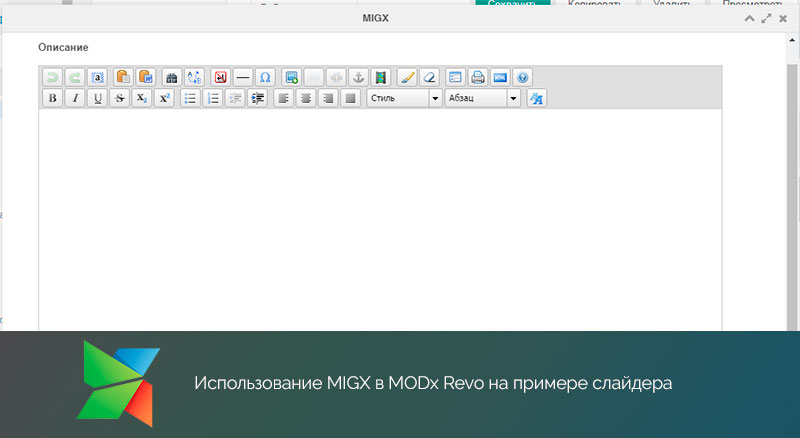Click the greyed-out Unlink icon
This screenshot has width=800, height=438.
coord(336,77)
